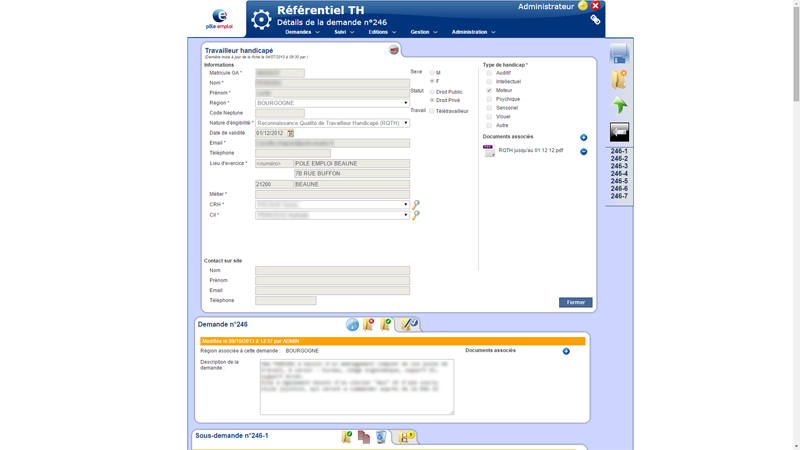This screenshot has width=800, height=450.
Task: Open the Suivi menu
Action: click(x=344, y=32)
